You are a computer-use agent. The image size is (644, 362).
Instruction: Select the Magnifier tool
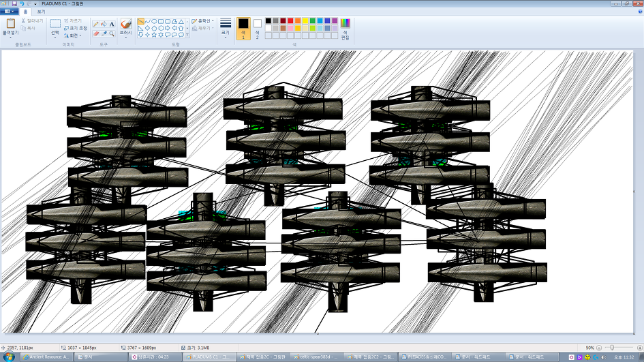click(112, 33)
